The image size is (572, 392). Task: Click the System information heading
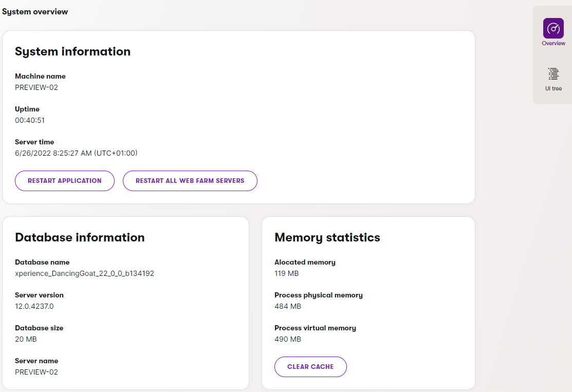pyautogui.click(x=72, y=51)
